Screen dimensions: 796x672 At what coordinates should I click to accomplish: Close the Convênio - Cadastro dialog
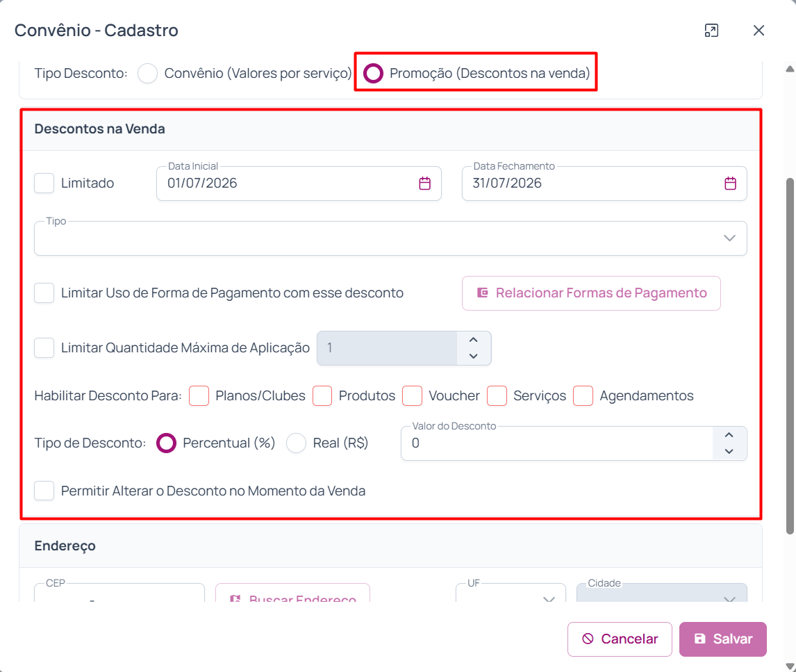pyautogui.click(x=758, y=31)
